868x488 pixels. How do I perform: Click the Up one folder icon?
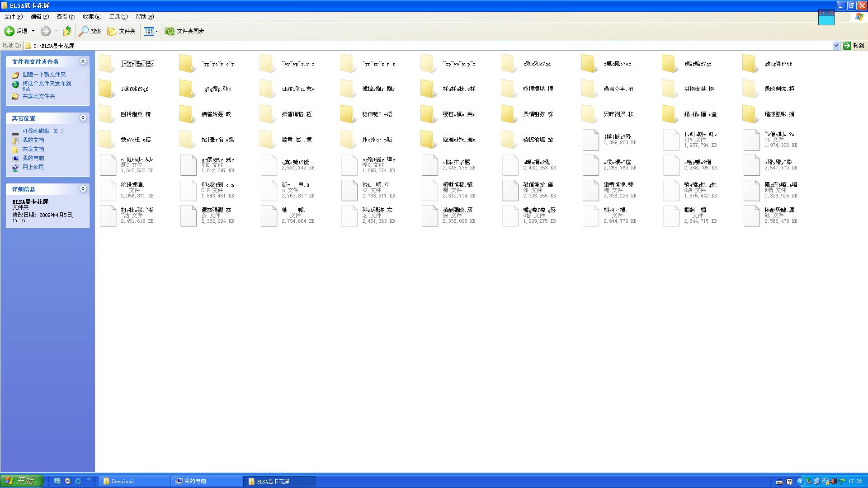67,31
